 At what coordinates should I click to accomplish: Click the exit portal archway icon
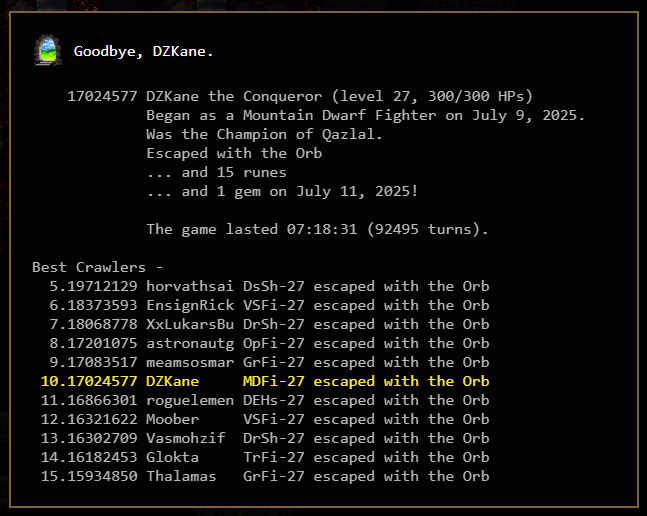[x=48, y=50]
